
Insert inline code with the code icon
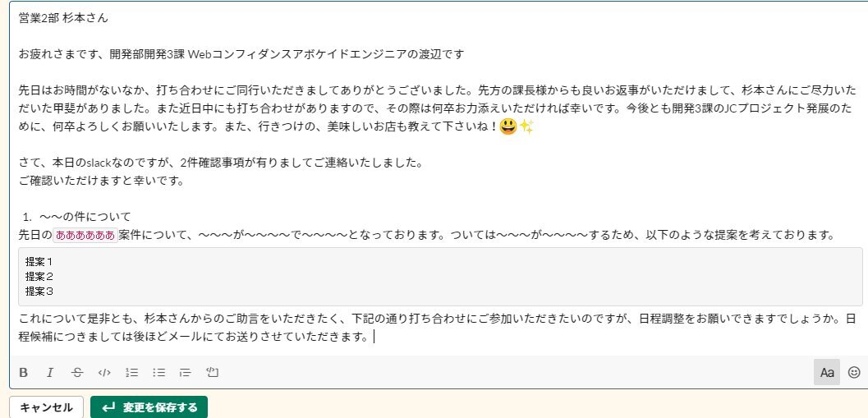click(104, 373)
